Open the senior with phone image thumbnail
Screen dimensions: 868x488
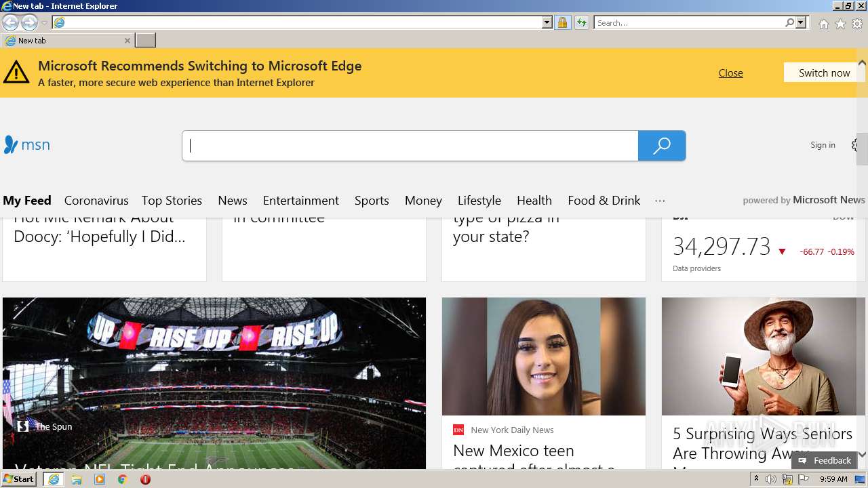763,357
